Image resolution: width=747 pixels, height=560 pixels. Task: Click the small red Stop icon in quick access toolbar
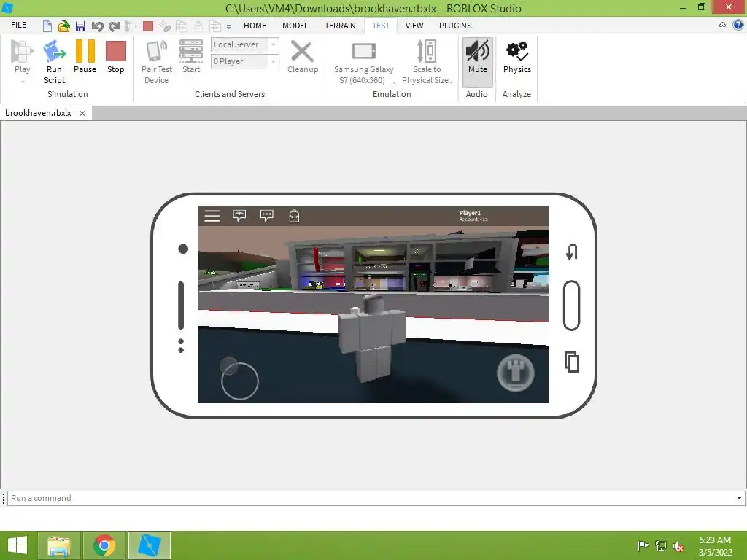click(x=148, y=26)
